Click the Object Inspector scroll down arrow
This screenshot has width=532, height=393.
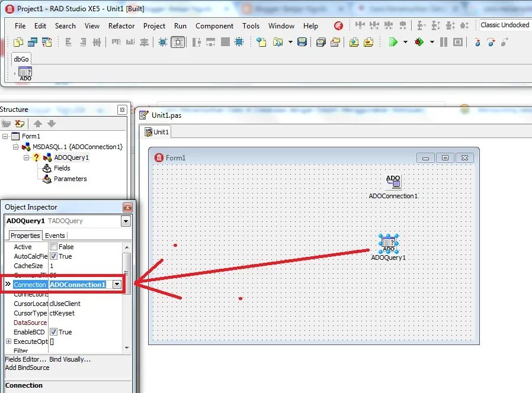point(127,347)
